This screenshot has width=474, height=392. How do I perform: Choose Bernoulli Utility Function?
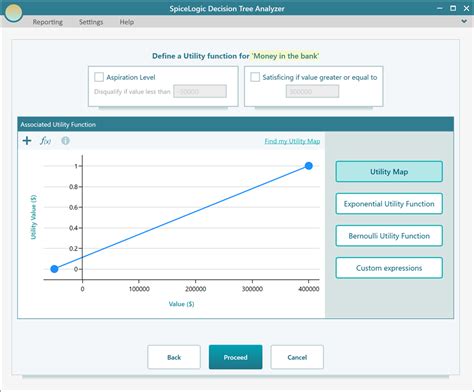(389, 236)
